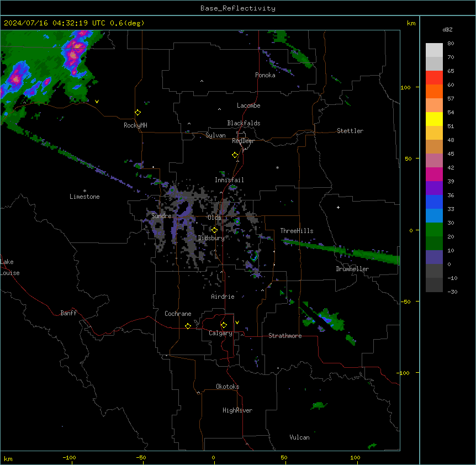Select the Calgary city label
This screenshot has width=476, height=465.
pyautogui.click(x=220, y=333)
